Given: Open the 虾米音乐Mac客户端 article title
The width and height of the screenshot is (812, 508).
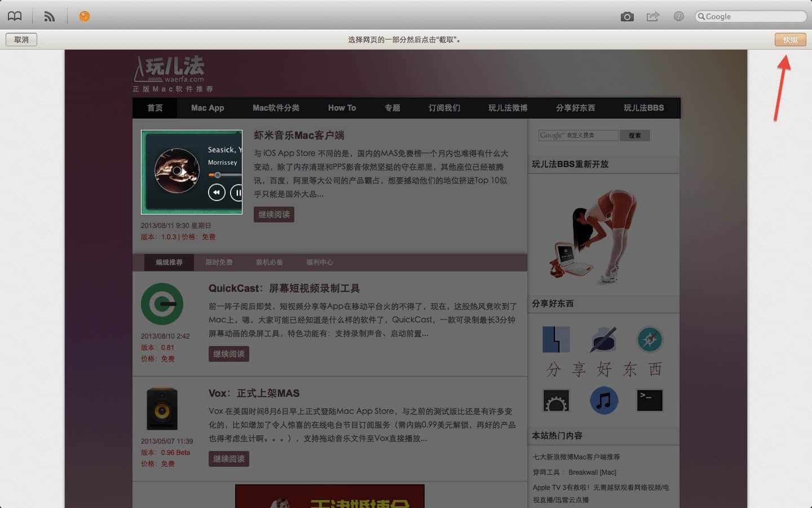Looking at the screenshot, I should pos(299,135).
